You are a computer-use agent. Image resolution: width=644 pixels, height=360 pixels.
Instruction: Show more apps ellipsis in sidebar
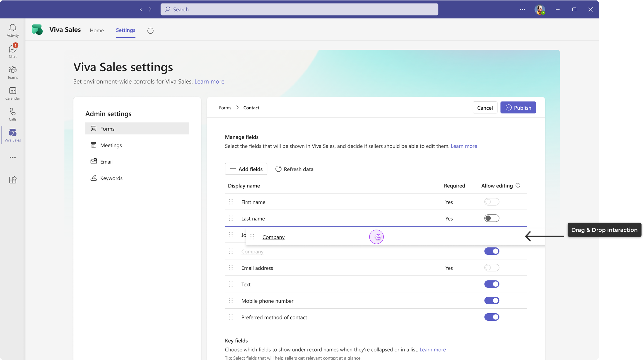[12, 158]
